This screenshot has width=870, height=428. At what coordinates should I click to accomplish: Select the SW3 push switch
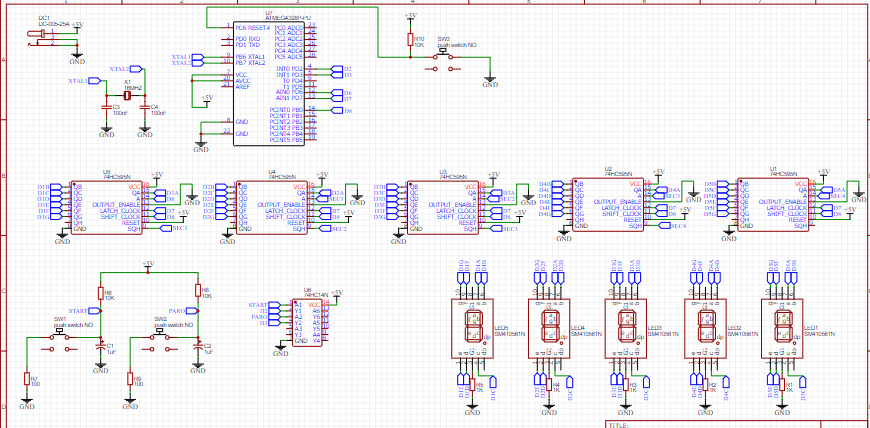pos(443,61)
